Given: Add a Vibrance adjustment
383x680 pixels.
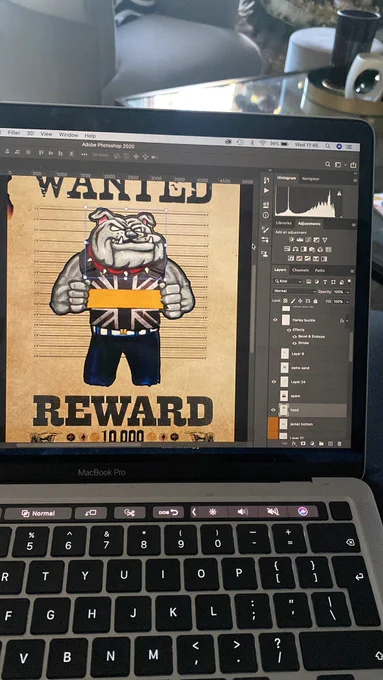Looking at the screenshot, I should pyautogui.click(x=324, y=240).
